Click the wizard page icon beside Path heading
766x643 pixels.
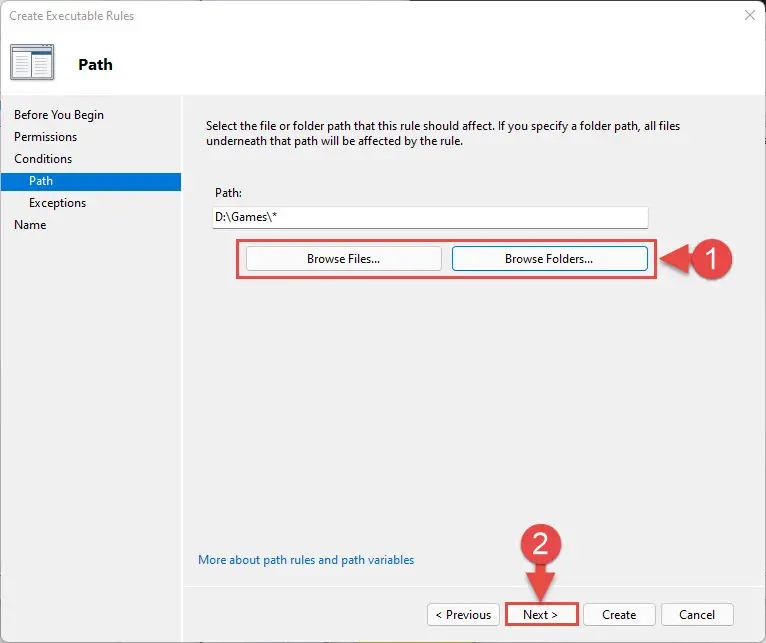[x=32, y=62]
